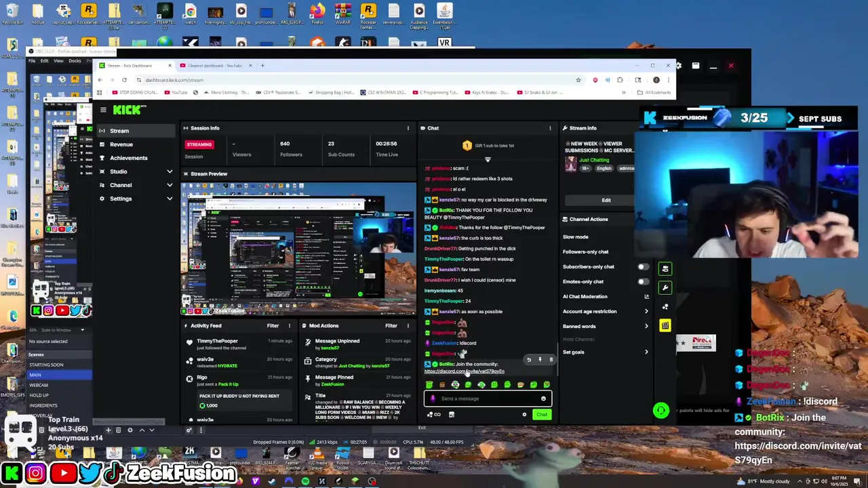Expand Banned words settings

646,326
